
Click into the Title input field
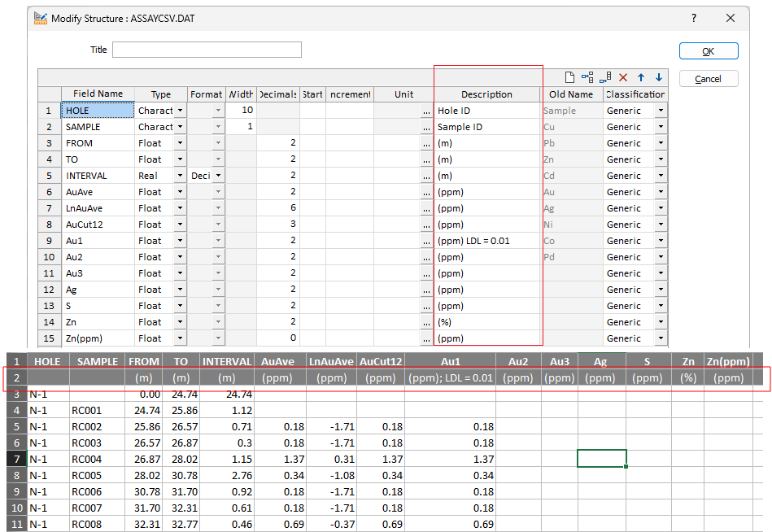(x=207, y=50)
